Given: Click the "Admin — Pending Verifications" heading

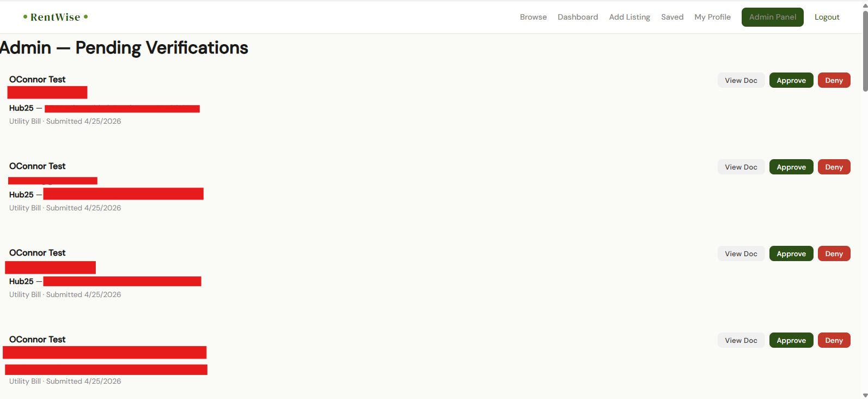Looking at the screenshot, I should coord(124,48).
